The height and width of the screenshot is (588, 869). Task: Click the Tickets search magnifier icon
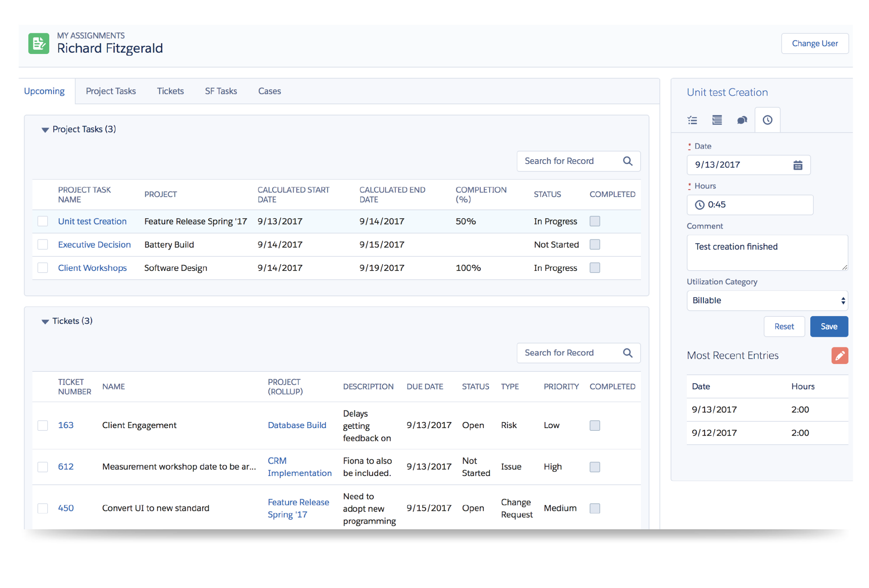click(x=628, y=353)
